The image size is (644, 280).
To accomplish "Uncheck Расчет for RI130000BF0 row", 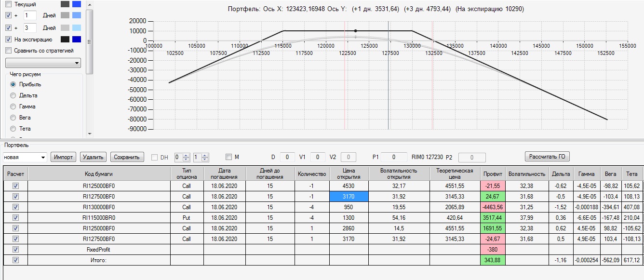I will coord(15,207).
